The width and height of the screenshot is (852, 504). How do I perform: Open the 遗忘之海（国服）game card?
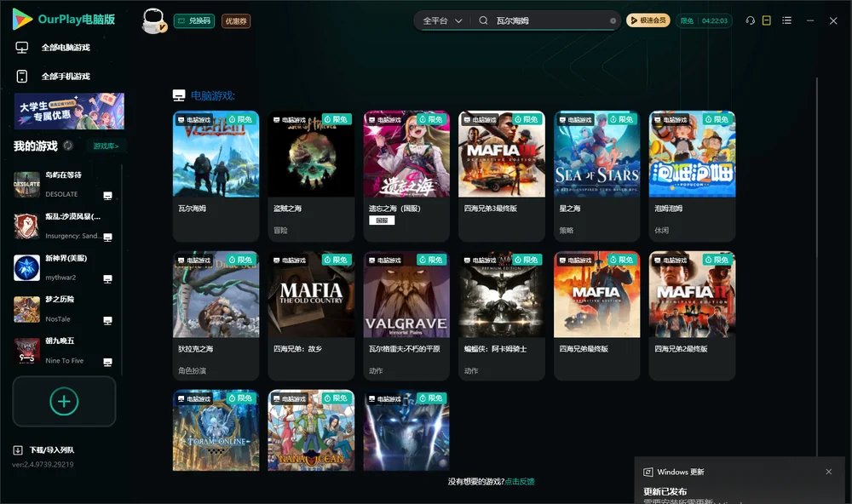[406, 176]
